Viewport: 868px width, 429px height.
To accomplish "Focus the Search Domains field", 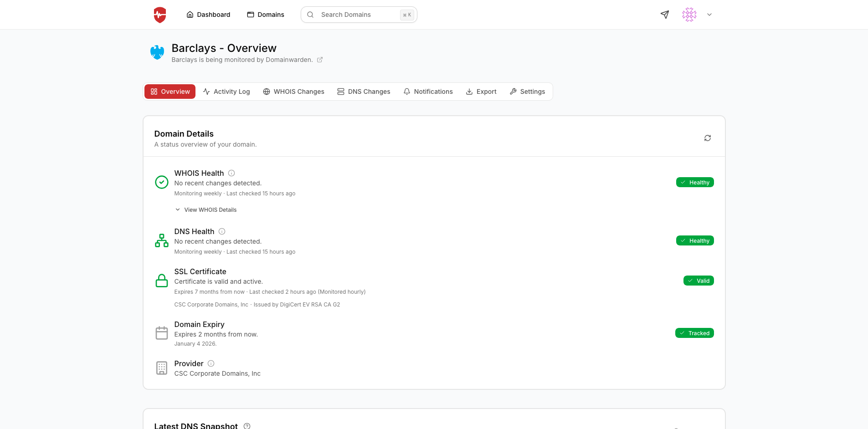I will pyautogui.click(x=359, y=15).
